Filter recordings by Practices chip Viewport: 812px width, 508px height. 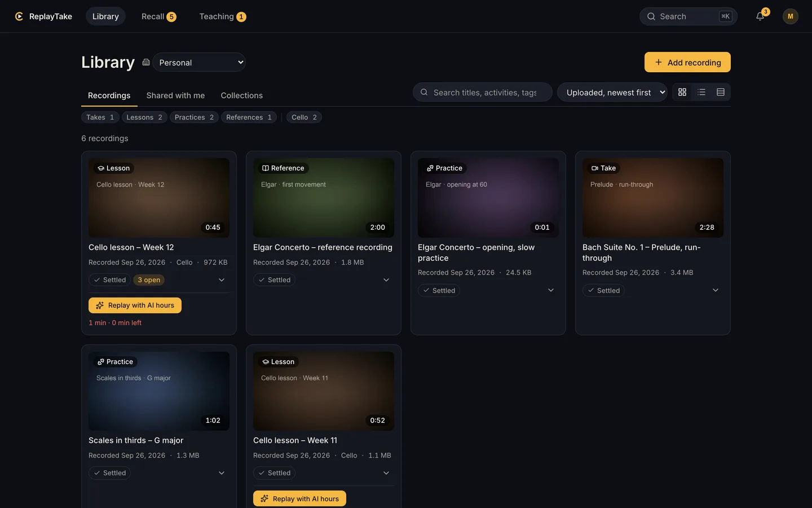(x=194, y=117)
